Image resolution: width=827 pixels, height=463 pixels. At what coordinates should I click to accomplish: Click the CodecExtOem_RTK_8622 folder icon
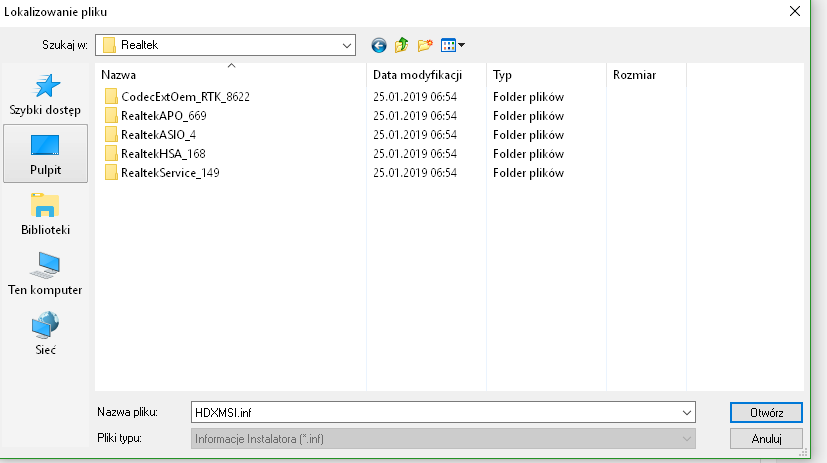click(x=111, y=97)
